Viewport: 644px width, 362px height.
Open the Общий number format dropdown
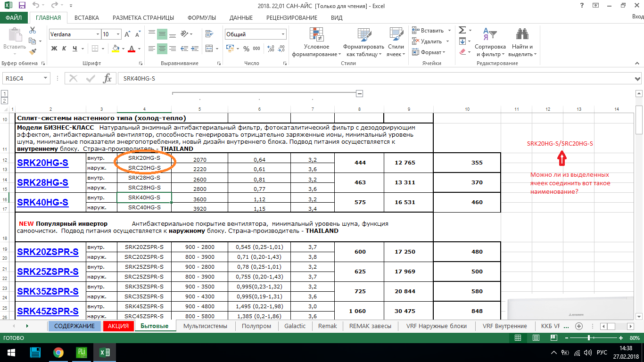pyautogui.click(x=283, y=34)
